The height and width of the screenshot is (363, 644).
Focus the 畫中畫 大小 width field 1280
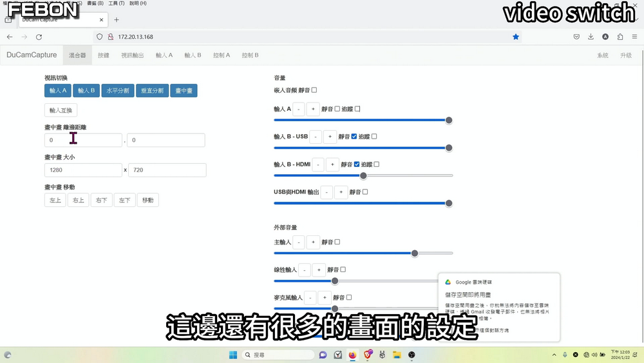coord(83,170)
